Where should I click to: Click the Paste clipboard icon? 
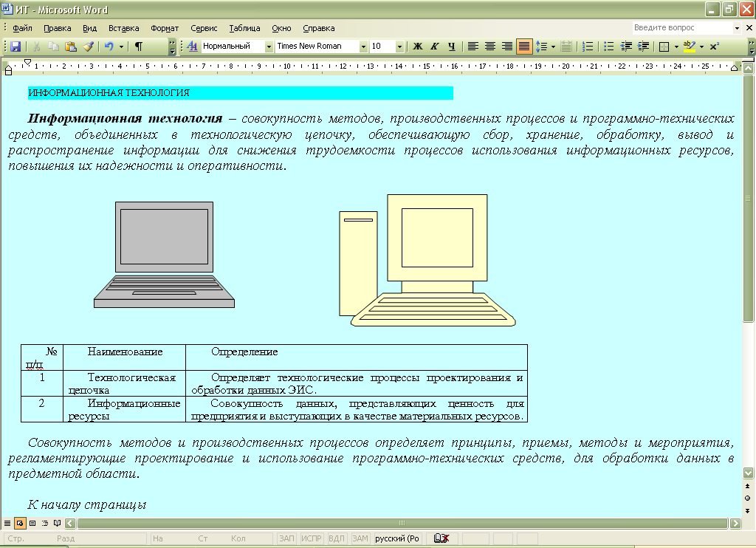(71, 47)
